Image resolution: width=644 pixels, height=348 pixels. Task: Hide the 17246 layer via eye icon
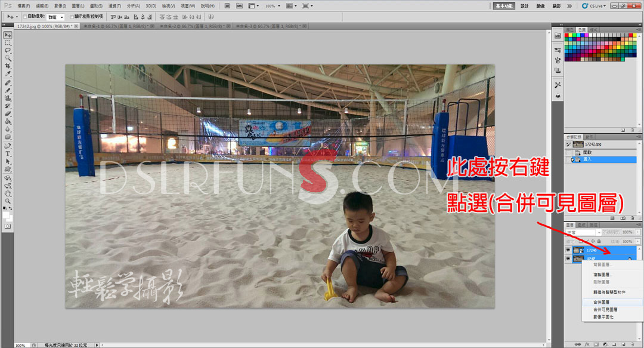568,250
